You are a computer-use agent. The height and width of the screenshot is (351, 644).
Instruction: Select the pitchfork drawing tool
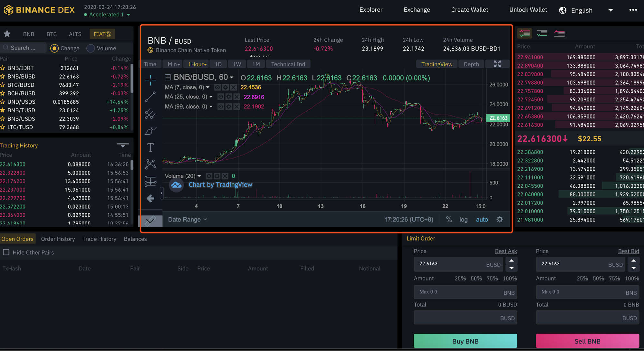click(150, 114)
